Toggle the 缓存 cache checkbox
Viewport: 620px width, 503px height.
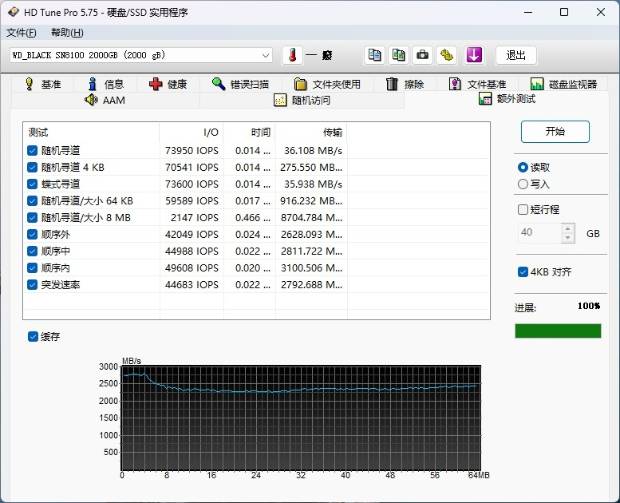[x=33, y=337]
